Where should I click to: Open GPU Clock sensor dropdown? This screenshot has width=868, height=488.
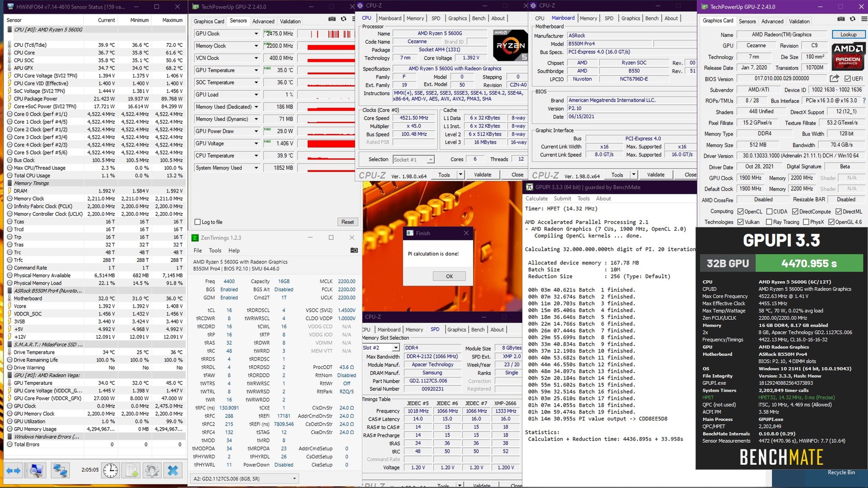pyautogui.click(x=256, y=34)
